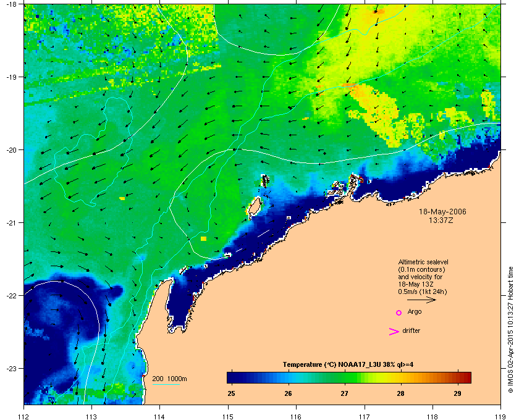This screenshot has height=420, width=519.
Task: Click the magenta Argo circle legend symbol
Action: (399, 313)
